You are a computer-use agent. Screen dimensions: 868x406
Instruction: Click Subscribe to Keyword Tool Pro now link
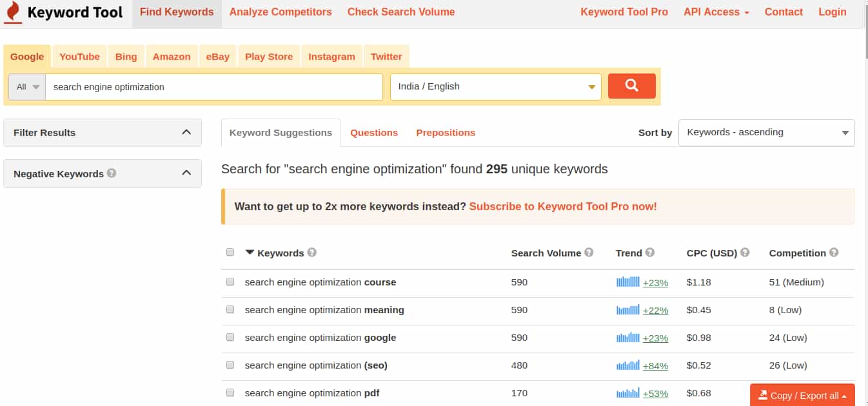coord(563,206)
